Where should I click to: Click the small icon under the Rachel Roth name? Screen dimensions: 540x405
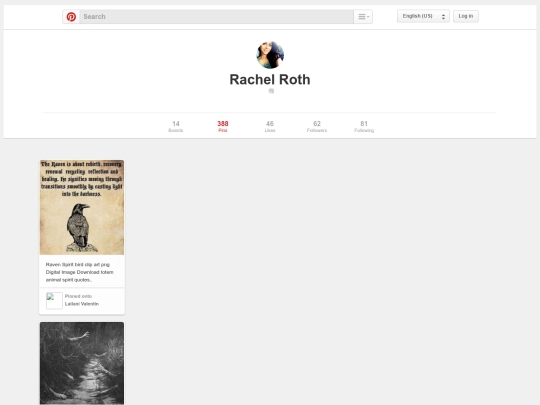coord(271,91)
